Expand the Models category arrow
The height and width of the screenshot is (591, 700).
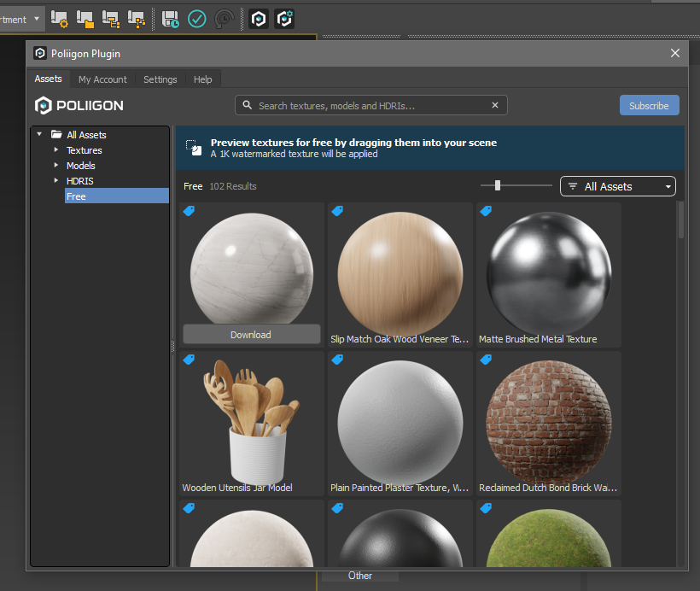[56, 166]
